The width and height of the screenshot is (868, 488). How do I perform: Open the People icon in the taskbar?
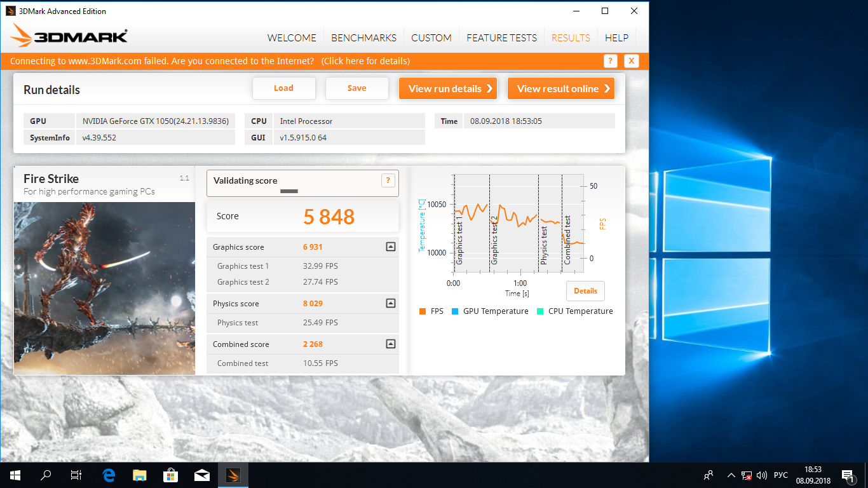click(709, 475)
